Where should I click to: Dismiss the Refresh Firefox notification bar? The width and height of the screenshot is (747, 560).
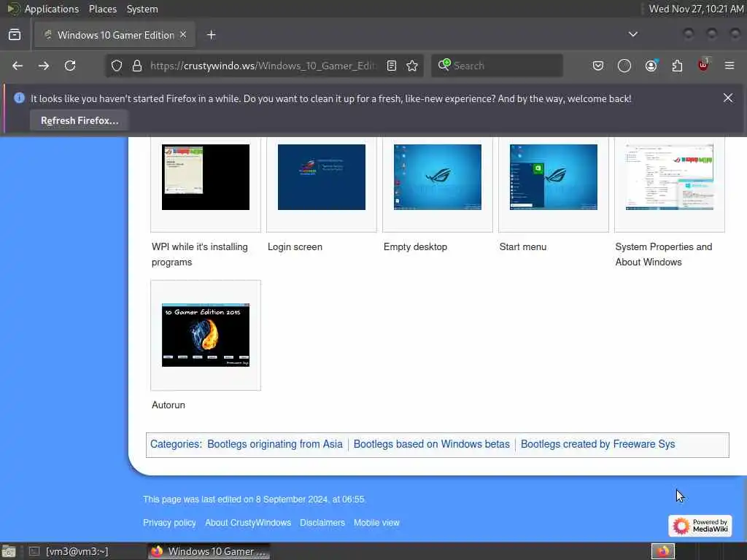(x=728, y=98)
